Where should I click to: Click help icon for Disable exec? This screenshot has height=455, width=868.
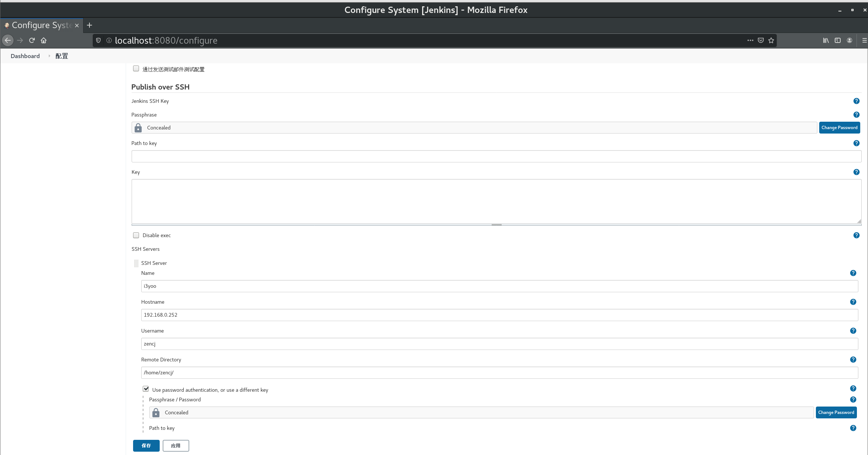tap(856, 235)
